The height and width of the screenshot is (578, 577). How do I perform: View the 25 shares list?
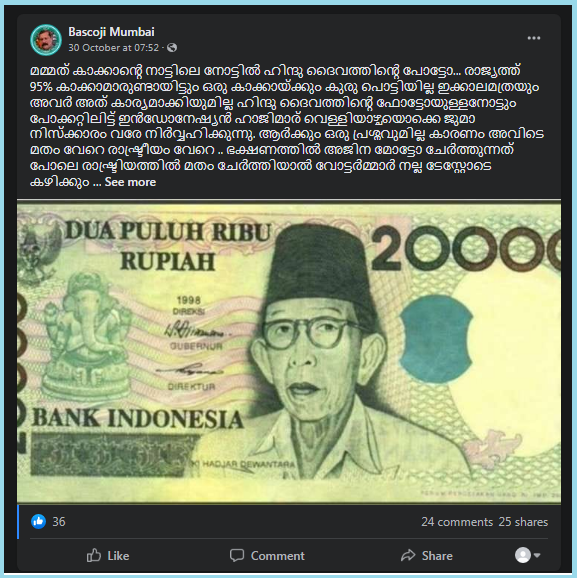[523, 522]
